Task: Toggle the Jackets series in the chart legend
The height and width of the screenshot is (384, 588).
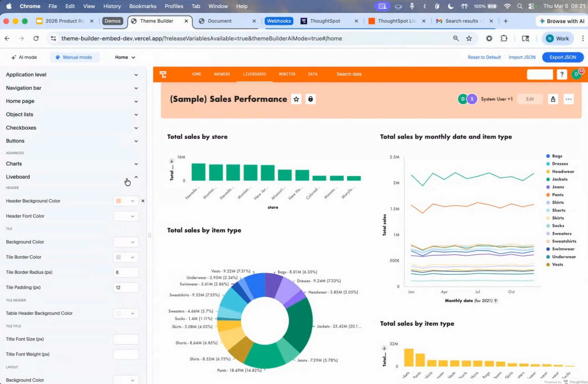Action: [559, 179]
